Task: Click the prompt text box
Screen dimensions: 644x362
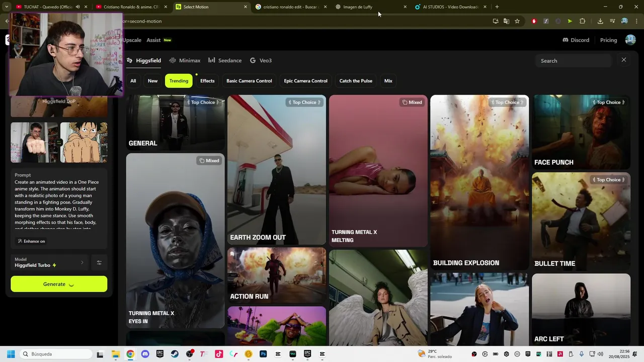Action: point(59,205)
